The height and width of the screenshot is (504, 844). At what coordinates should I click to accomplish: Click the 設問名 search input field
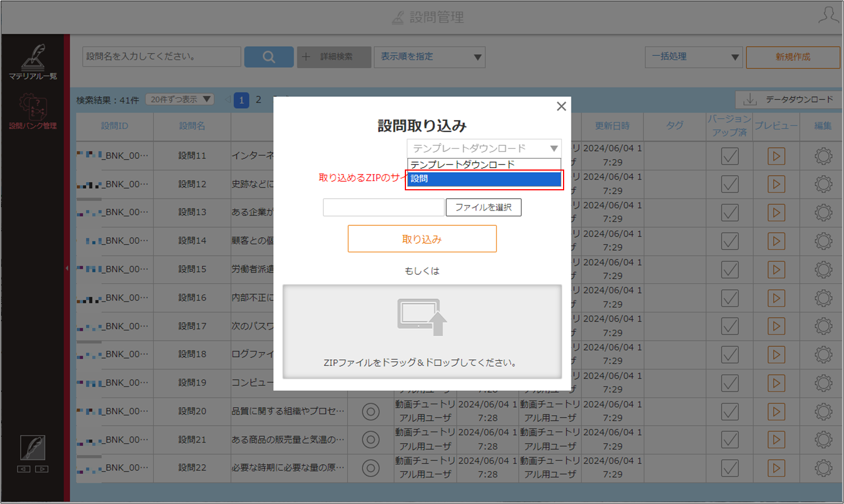pyautogui.click(x=162, y=57)
